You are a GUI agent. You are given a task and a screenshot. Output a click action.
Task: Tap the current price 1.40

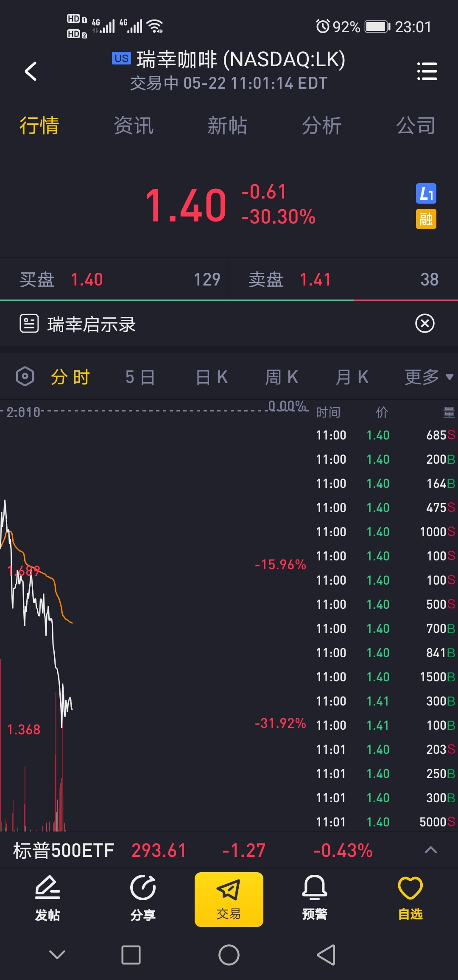(186, 206)
